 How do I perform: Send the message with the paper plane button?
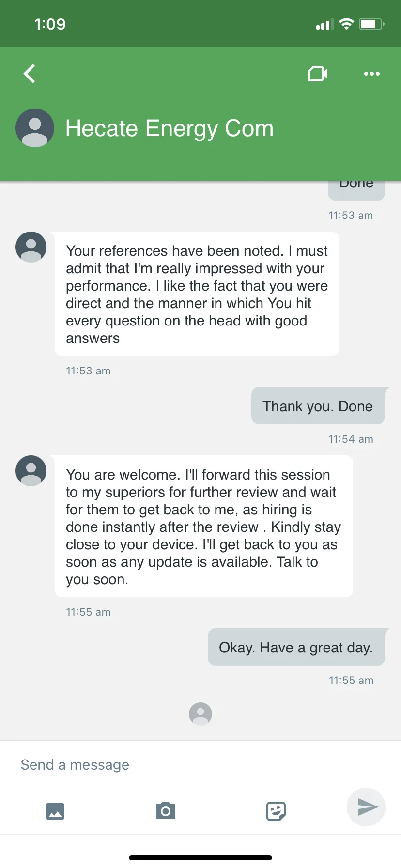(366, 807)
